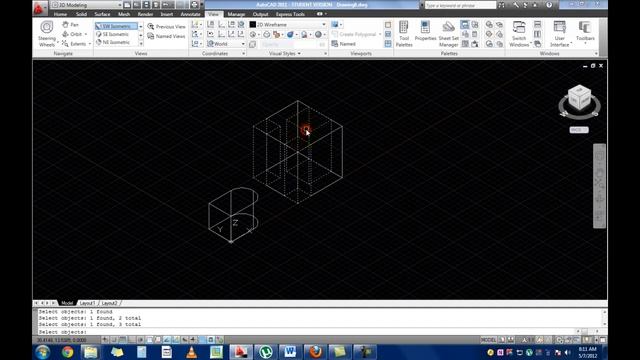Expand the views list with bottom arrow

click(x=141, y=43)
